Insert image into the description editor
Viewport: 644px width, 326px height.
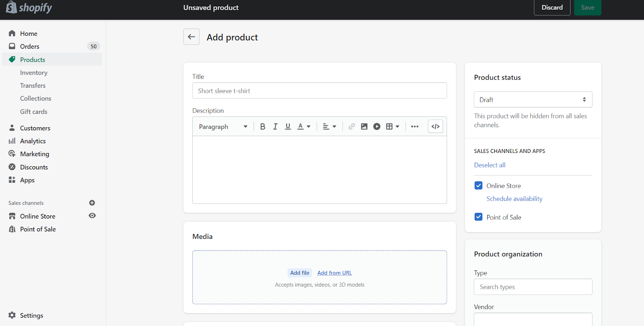point(364,126)
